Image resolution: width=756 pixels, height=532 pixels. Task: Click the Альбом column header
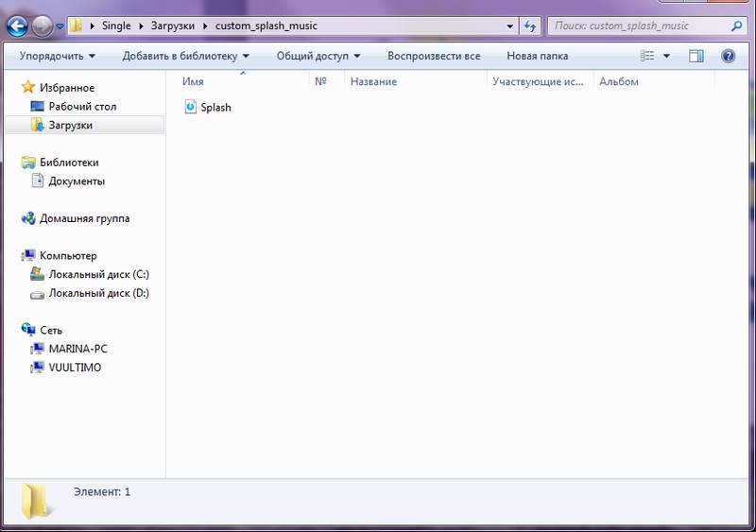(619, 82)
